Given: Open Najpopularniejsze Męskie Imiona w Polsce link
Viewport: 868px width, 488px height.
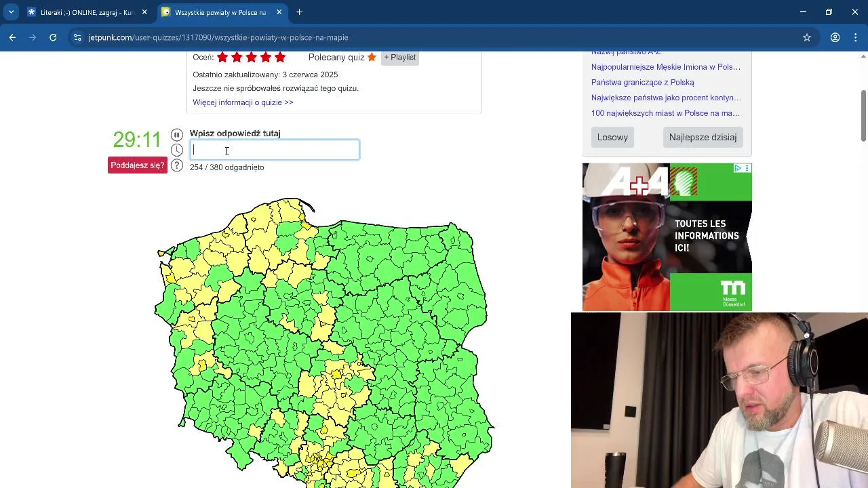Looking at the screenshot, I should 666,67.
